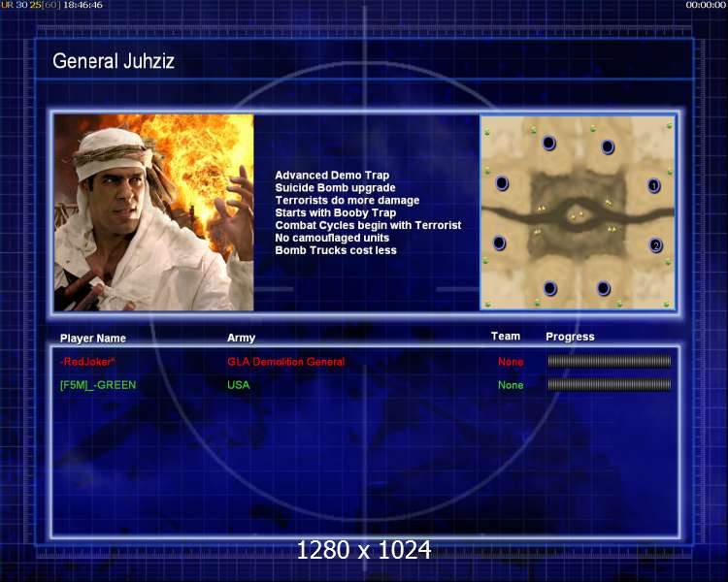Image resolution: width=728 pixels, height=582 pixels.
Task: Click the red None team value
Action: click(x=511, y=362)
